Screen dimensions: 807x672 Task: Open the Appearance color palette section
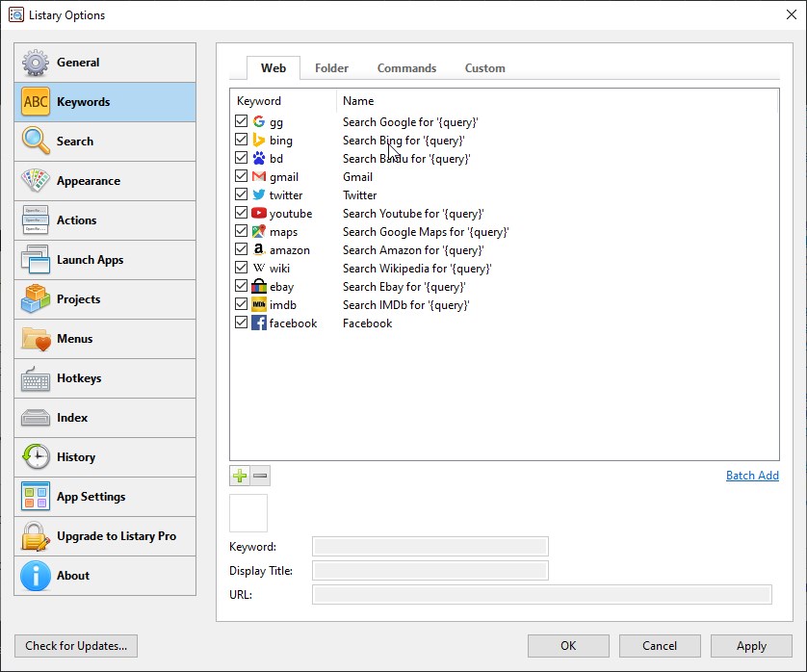[x=105, y=181]
